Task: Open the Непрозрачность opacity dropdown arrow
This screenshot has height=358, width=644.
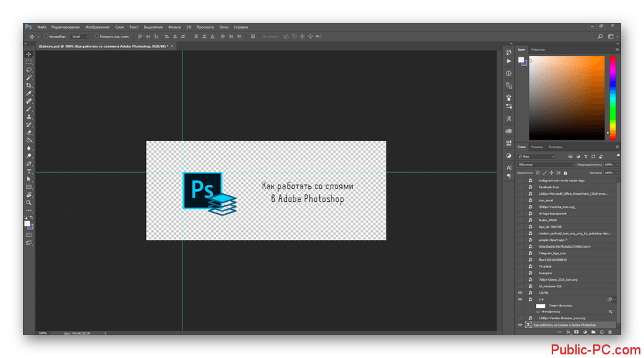Action: click(617, 165)
